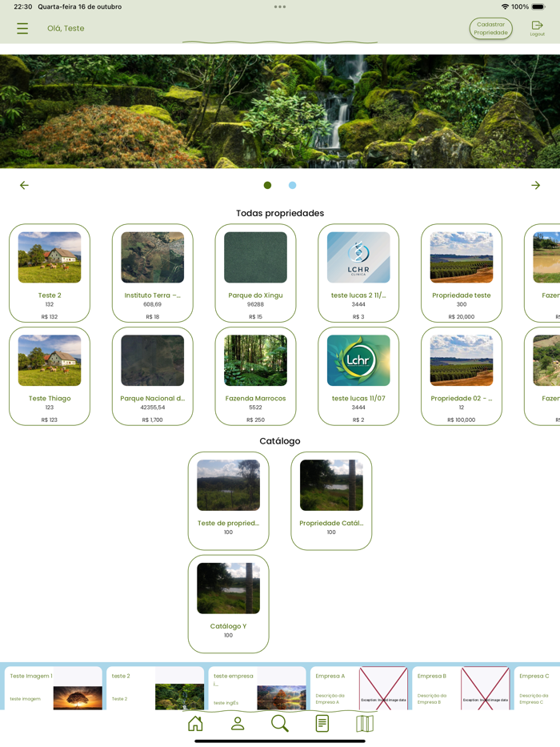Select the teste empresa company card

tap(257, 688)
